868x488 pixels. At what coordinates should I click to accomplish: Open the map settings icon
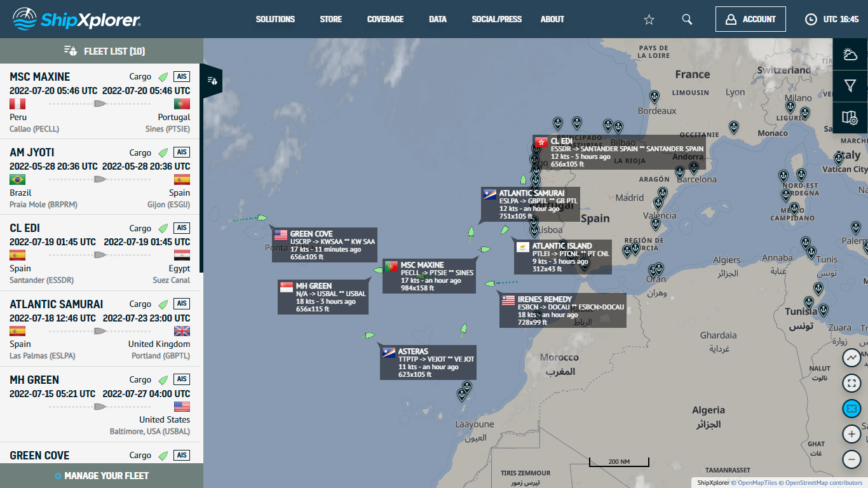[850, 118]
